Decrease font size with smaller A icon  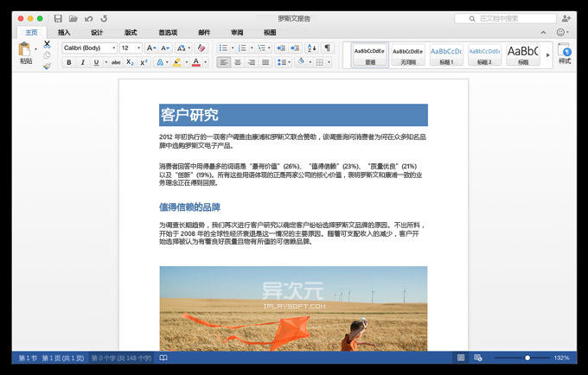pos(165,48)
